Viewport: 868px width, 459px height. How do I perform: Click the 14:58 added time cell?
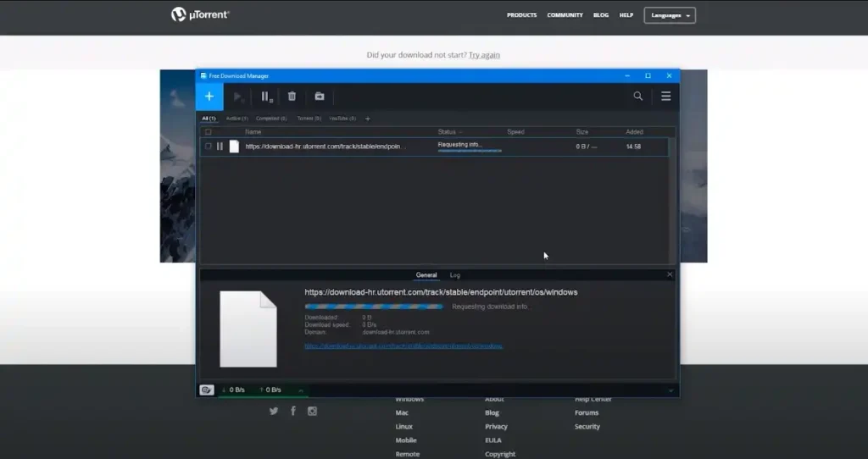(633, 147)
